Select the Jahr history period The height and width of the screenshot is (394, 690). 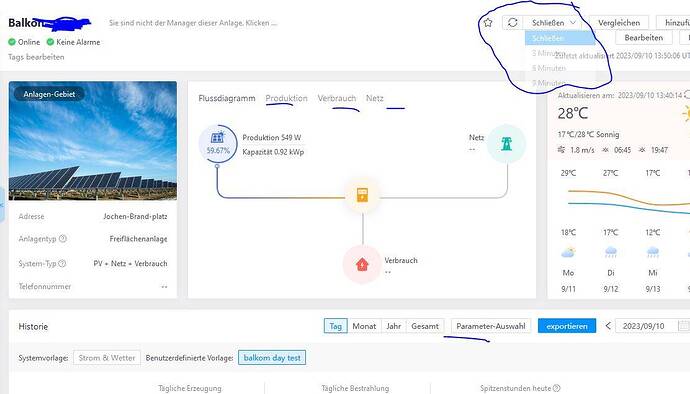tap(393, 326)
